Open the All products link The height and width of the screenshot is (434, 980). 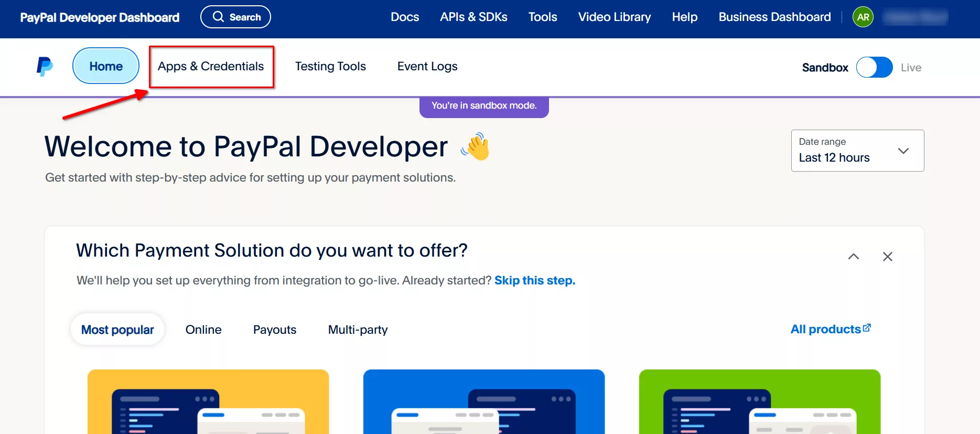point(830,329)
